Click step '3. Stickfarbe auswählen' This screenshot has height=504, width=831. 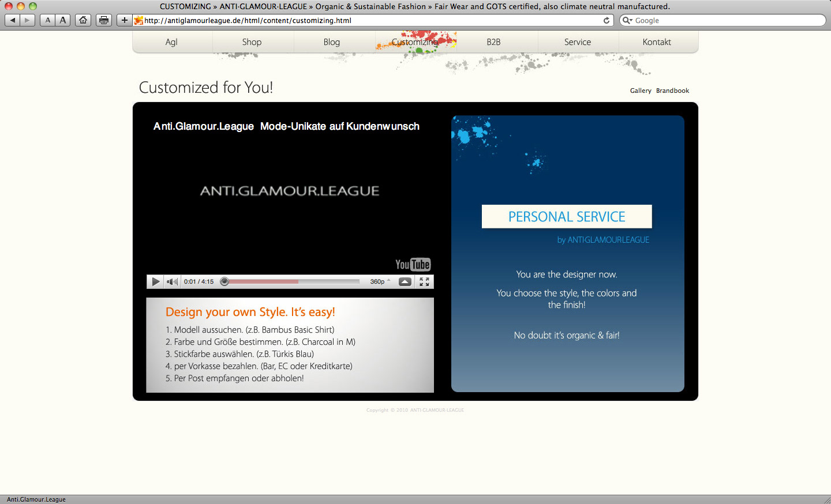[x=239, y=354]
